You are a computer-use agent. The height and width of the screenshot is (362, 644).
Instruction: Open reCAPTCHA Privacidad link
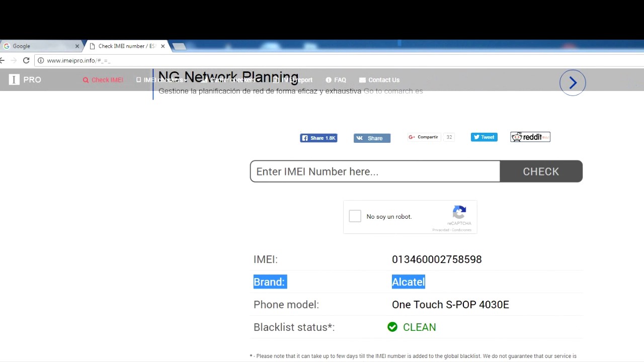click(441, 230)
